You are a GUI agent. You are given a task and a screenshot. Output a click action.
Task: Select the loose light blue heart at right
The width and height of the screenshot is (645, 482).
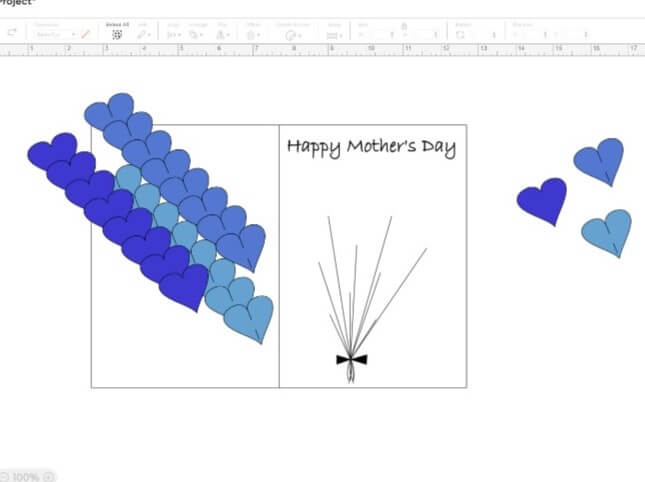point(607,233)
